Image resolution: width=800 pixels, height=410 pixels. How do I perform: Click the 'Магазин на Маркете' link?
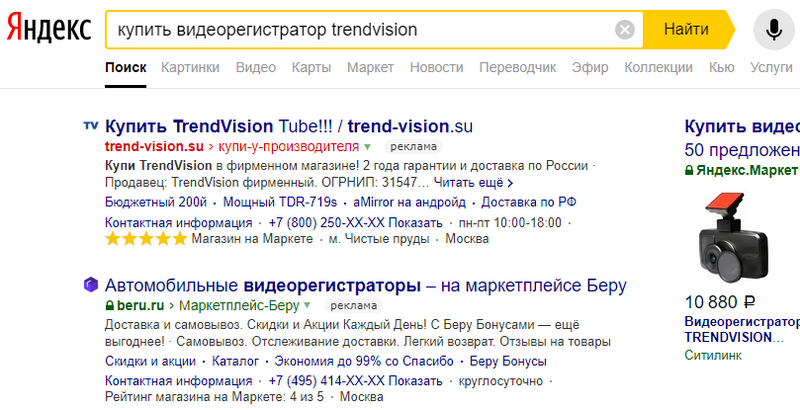[252, 239]
